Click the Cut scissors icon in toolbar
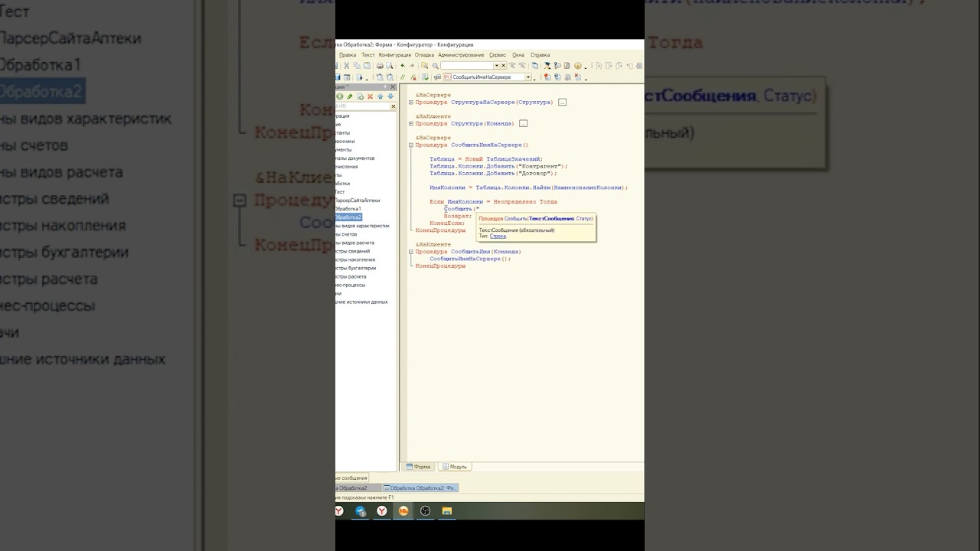The width and height of the screenshot is (980, 551). point(346,66)
